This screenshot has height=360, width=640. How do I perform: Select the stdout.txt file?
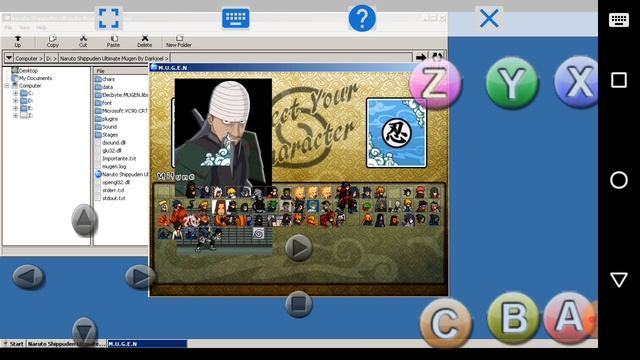[x=111, y=198]
